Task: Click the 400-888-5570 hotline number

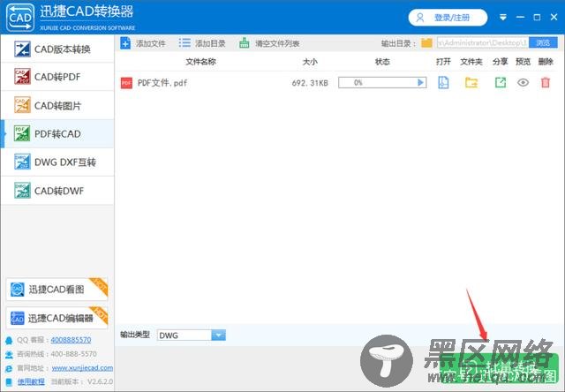Action: tap(74, 354)
